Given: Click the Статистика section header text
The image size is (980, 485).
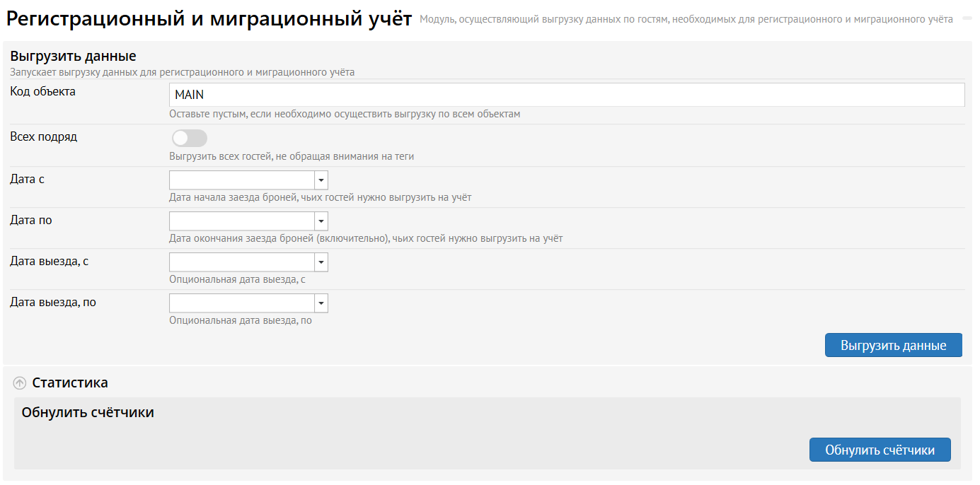Looking at the screenshot, I should pyautogui.click(x=70, y=383).
